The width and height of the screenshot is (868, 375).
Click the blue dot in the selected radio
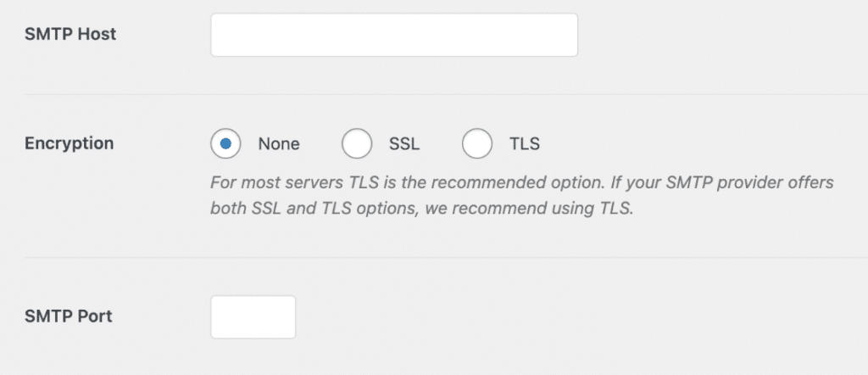point(225,143)
